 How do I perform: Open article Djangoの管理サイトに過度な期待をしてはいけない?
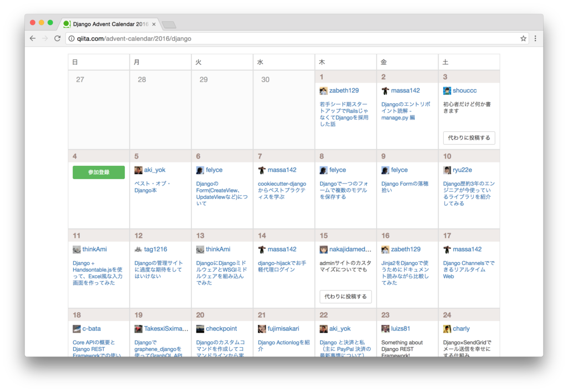[x=158, y=269]
